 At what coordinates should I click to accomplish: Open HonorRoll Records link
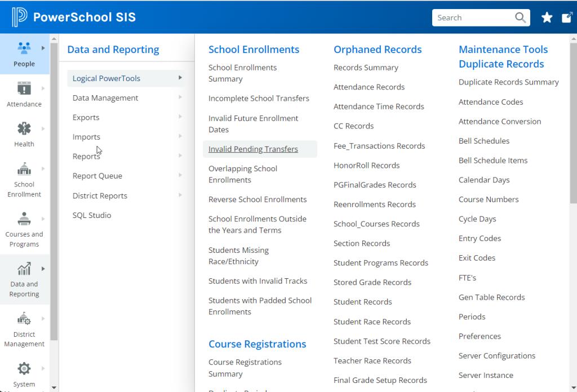coord(366,165)
